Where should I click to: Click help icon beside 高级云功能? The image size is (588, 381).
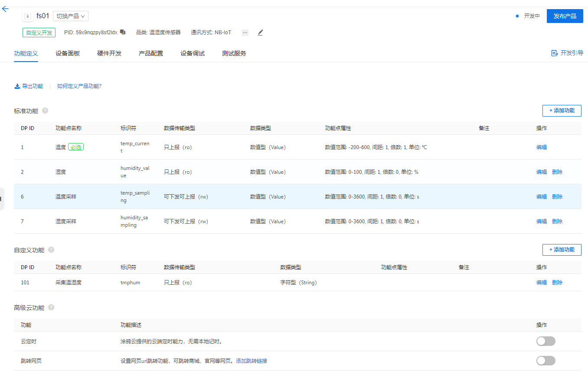pyautogui.click(x=51, y=307)
